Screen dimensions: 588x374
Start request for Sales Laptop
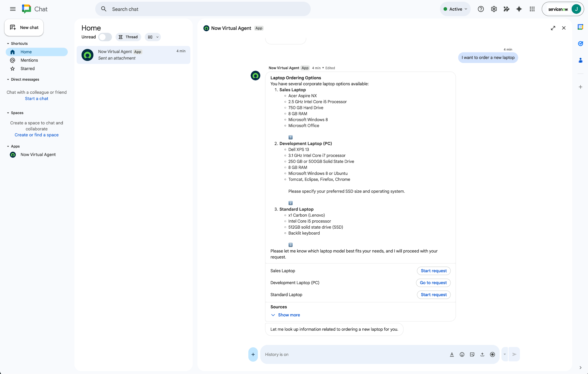point(434,271)
